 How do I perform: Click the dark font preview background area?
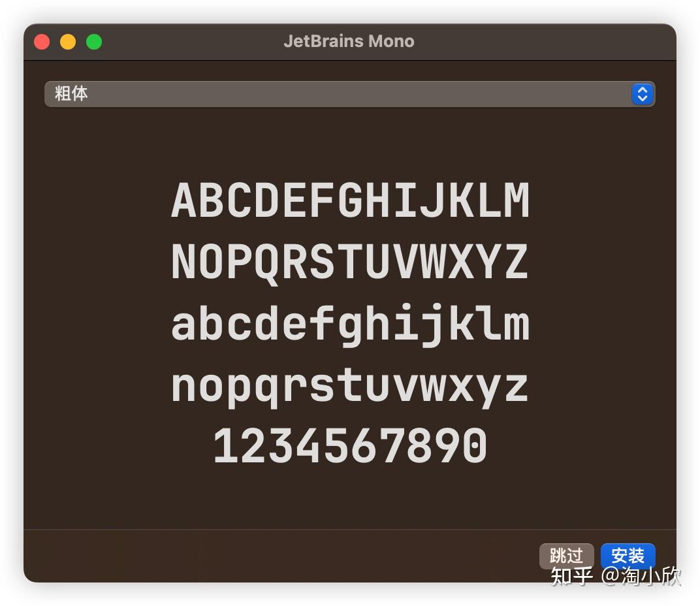[349, 496]
